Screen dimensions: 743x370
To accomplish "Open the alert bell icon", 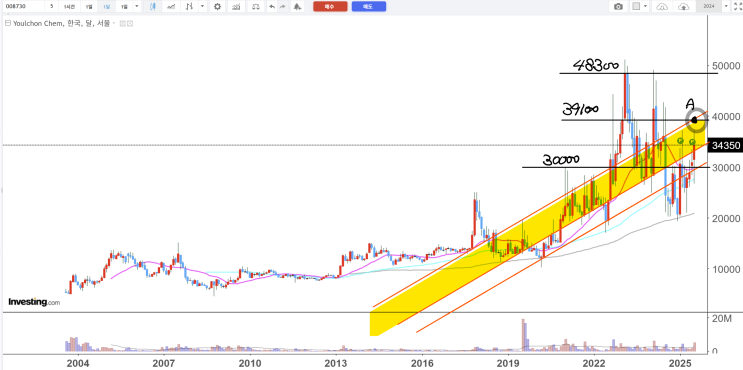I will [x=297, y=7].
